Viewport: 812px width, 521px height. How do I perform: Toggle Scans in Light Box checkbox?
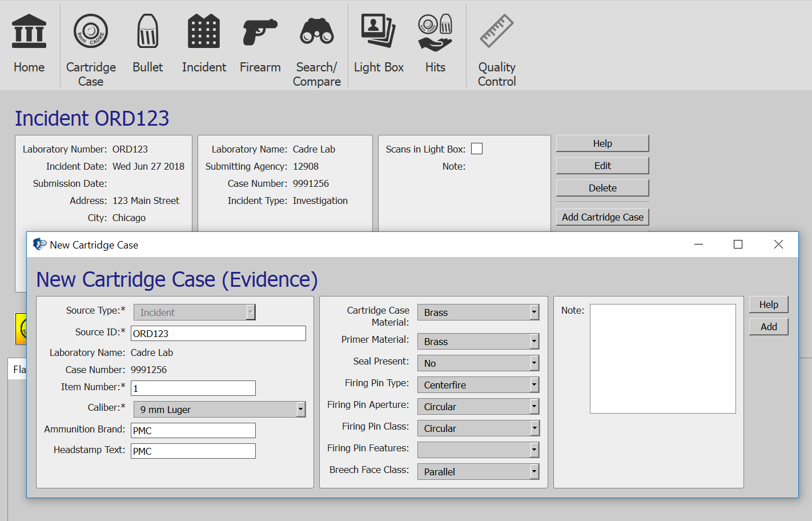[x=477, y=149]
